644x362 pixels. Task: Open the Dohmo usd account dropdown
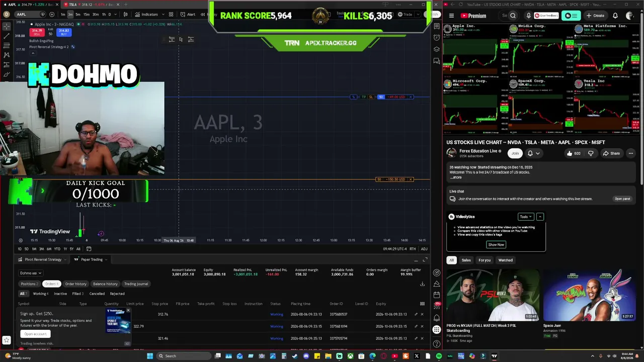pyautogui.click(x=31, y=273)
